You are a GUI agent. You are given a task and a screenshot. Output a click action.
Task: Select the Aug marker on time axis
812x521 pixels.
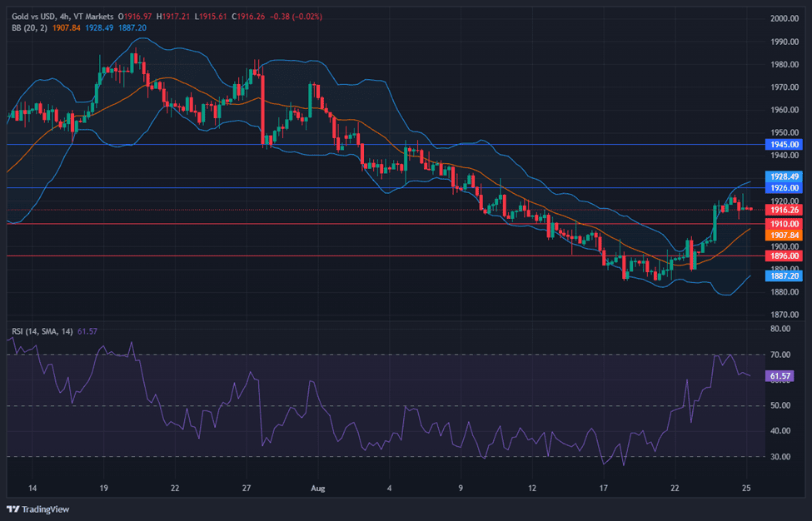(x=317, y=488)
